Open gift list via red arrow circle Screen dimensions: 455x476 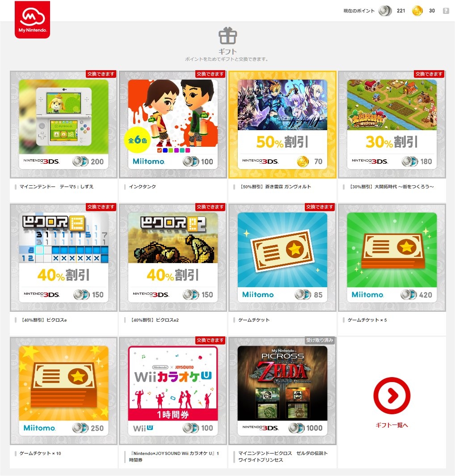pyautogui.click(x=392, y=395)
